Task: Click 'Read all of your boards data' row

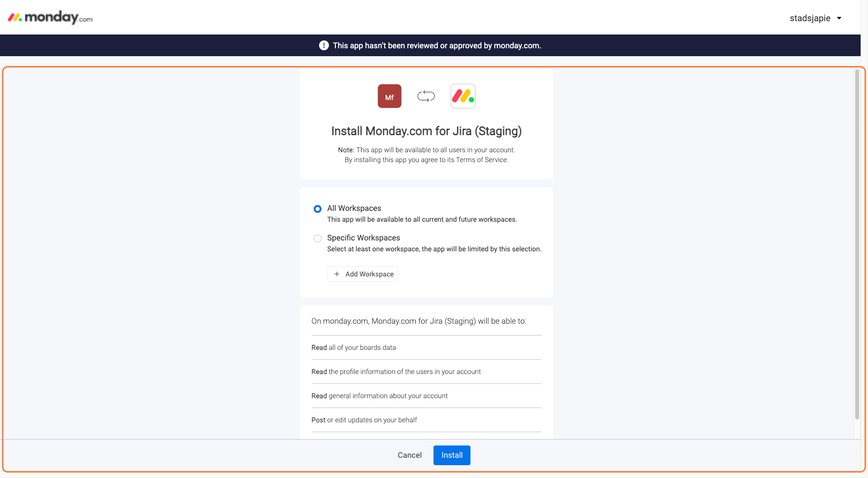Action: 427,347
